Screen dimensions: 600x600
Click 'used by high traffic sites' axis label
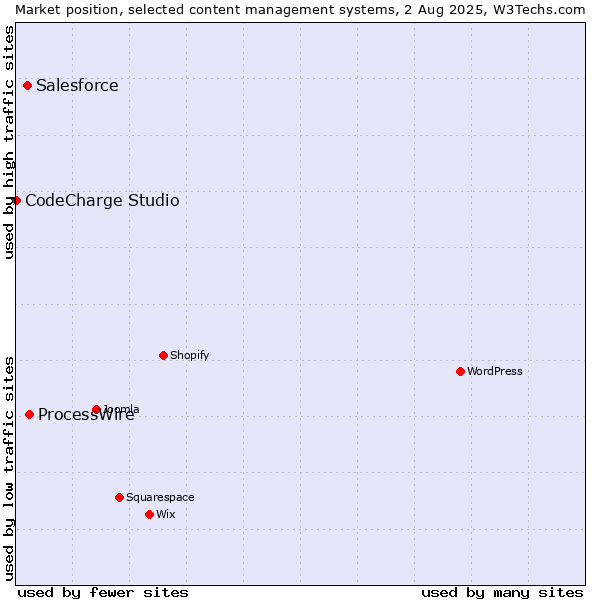click(x=8, y=142)
